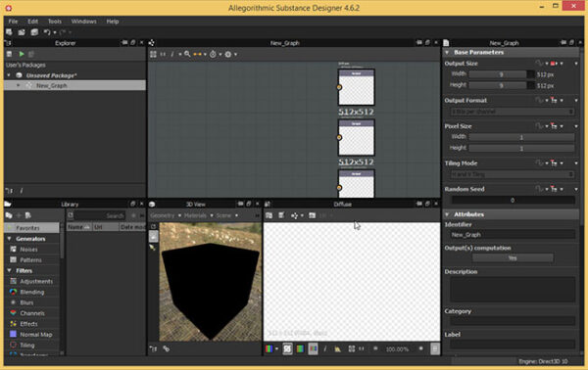The image size is (588, 370).
Task: Select the New_Graph item in Explorer
Action: tap(75, 85)
